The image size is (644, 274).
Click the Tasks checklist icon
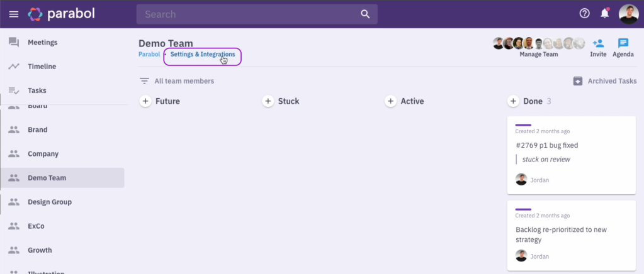14,90
